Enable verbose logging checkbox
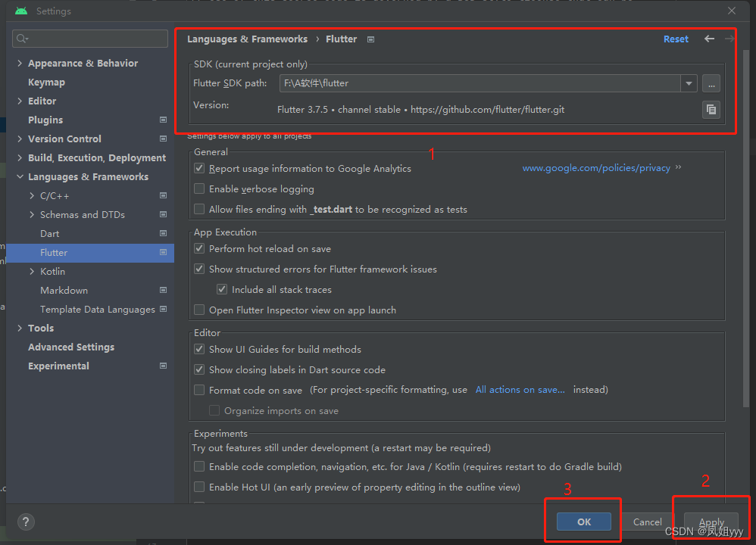756x545 pixels. 199,188
